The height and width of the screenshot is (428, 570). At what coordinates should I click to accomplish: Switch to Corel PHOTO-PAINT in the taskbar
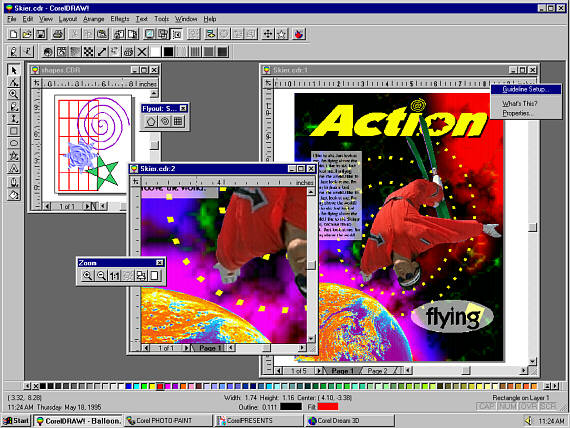(x=168, y=421)
